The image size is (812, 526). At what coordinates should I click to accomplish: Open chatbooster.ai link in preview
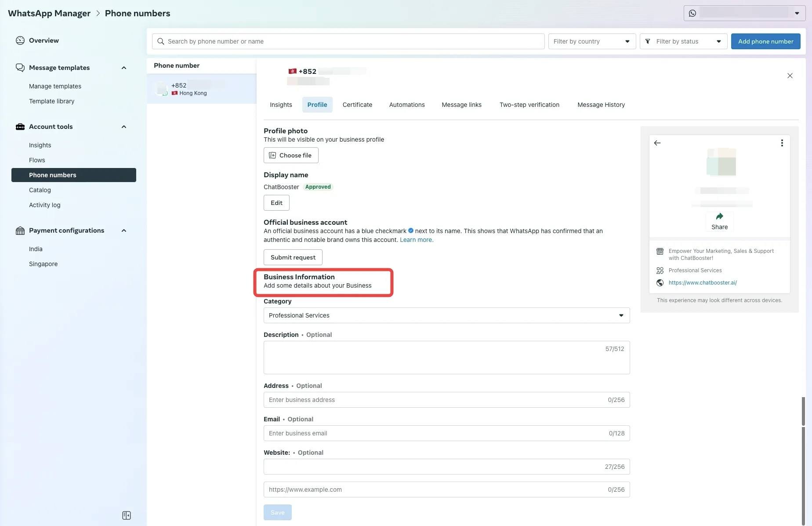tap(703, 283)
